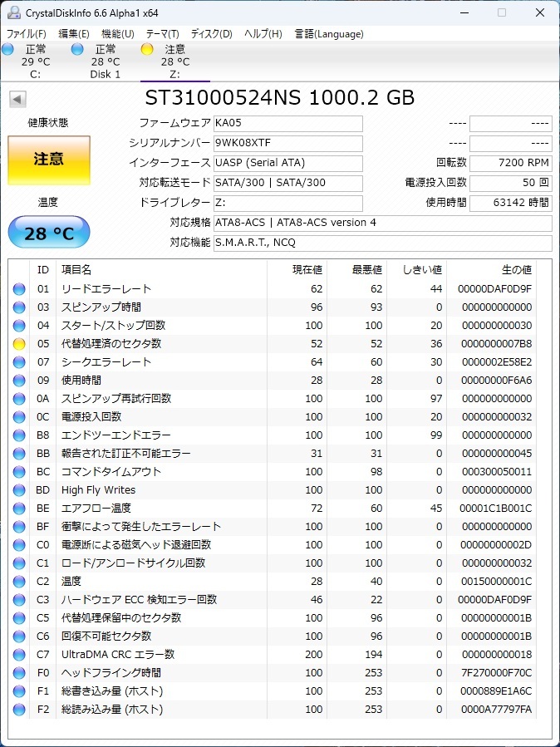Click the status icon for 回復不可能セクタ数

pyautogui.click(x=19, y=636)
